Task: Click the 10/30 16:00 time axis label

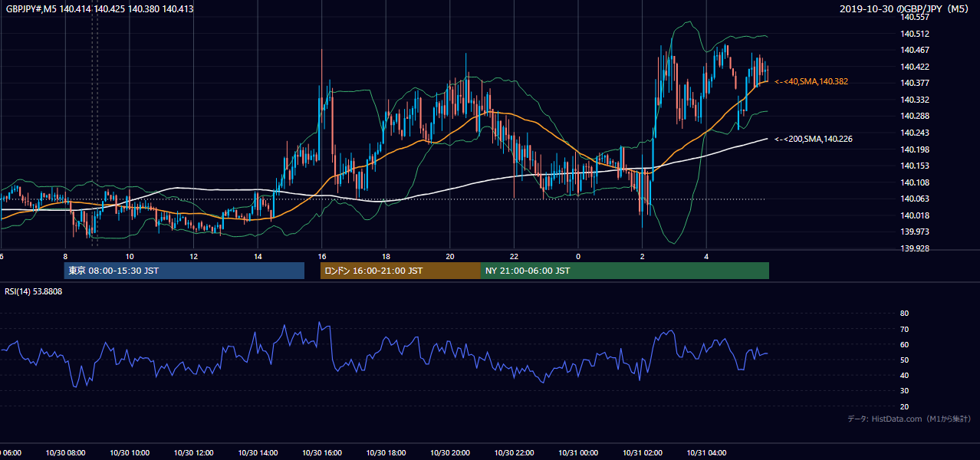Action: point(321,453)
